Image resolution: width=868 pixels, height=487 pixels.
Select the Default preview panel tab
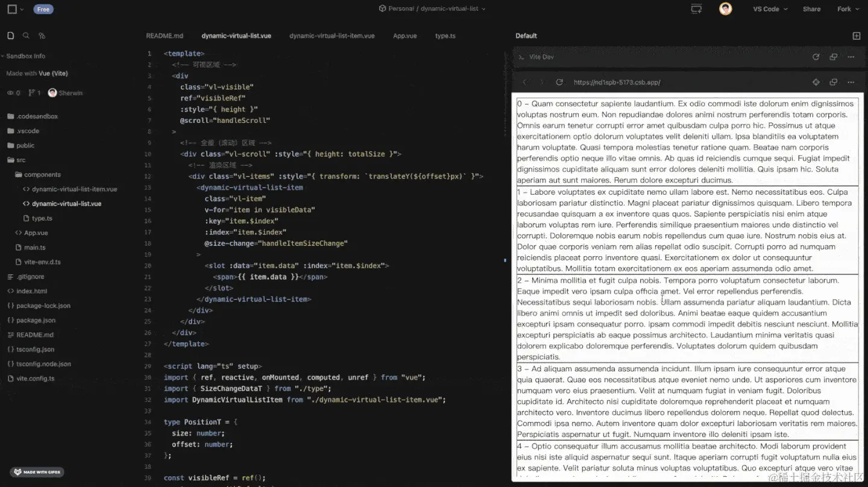coord(526,36)
